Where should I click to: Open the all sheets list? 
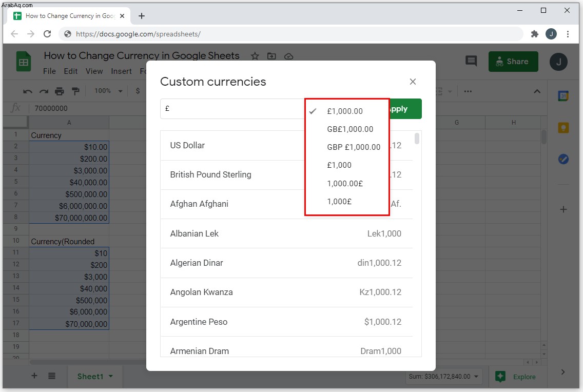(x=52, y=376)
